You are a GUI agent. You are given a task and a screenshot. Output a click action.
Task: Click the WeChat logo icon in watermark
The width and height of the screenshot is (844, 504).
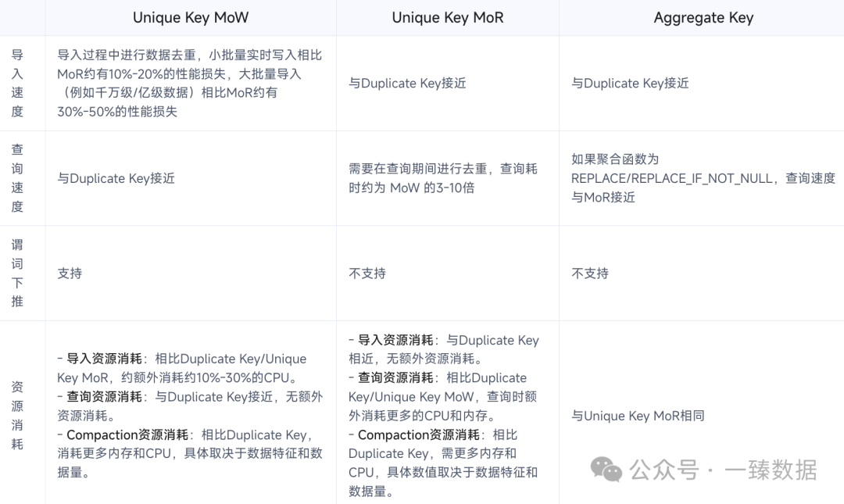pos(606,470)
